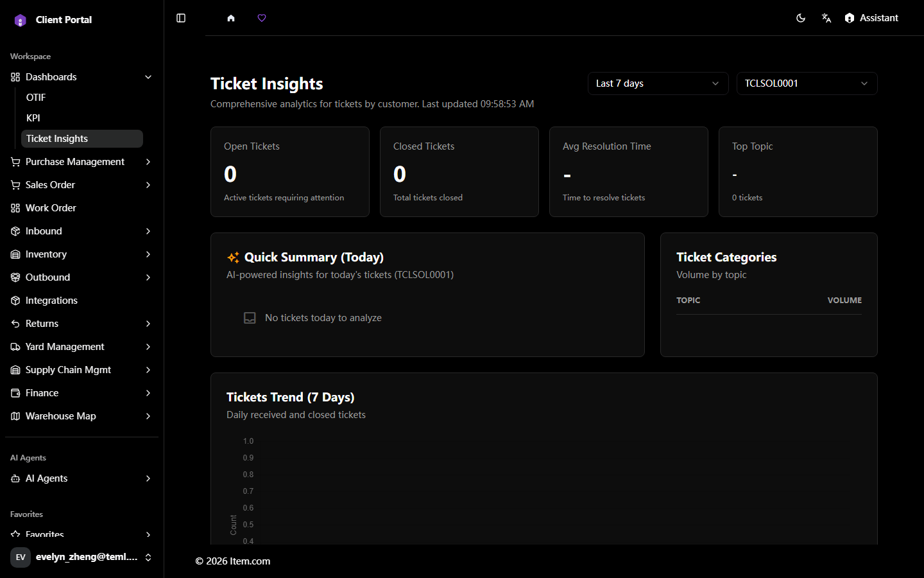The width and height of the screenshot is (924, 578).
Task: Expand the Warehouse Map chevron
Action: click(148, 416)
